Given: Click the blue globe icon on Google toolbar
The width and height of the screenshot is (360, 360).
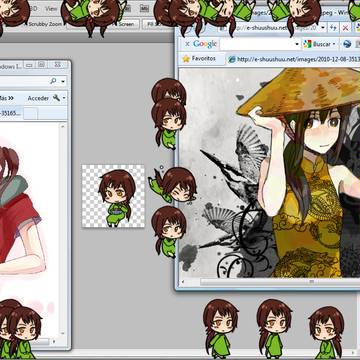Looking at the screenshot, I should 347,44.
